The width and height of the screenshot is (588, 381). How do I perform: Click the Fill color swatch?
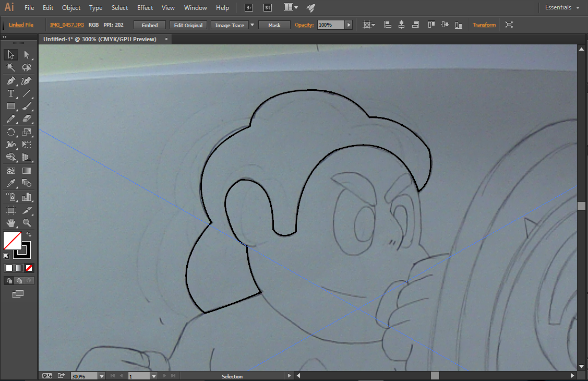tap(13, 241)
